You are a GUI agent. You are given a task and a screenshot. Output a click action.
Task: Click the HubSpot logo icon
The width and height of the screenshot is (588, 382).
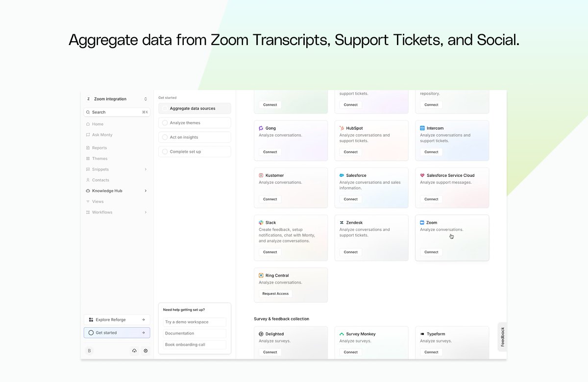342,128
